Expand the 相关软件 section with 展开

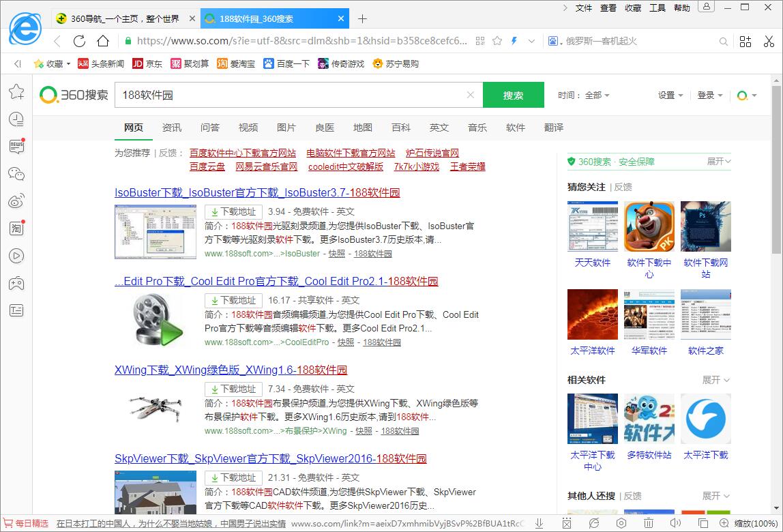tap(716, 380)
